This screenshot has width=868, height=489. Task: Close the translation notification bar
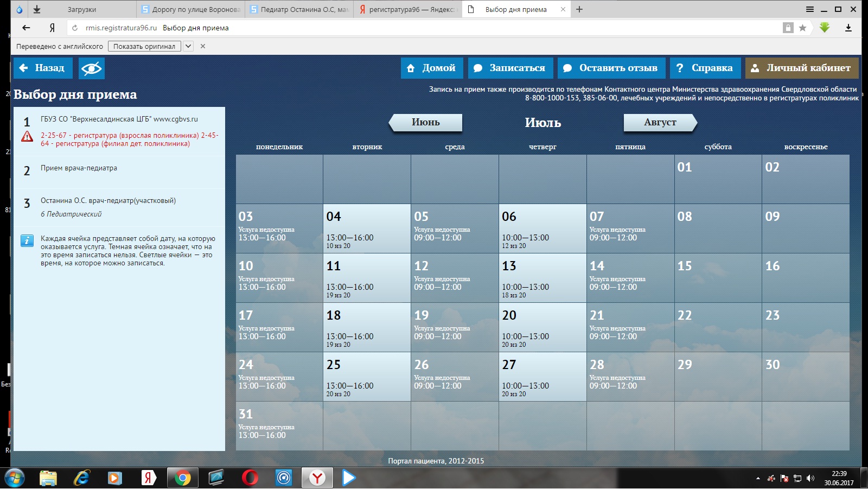[x=203, y=47]
